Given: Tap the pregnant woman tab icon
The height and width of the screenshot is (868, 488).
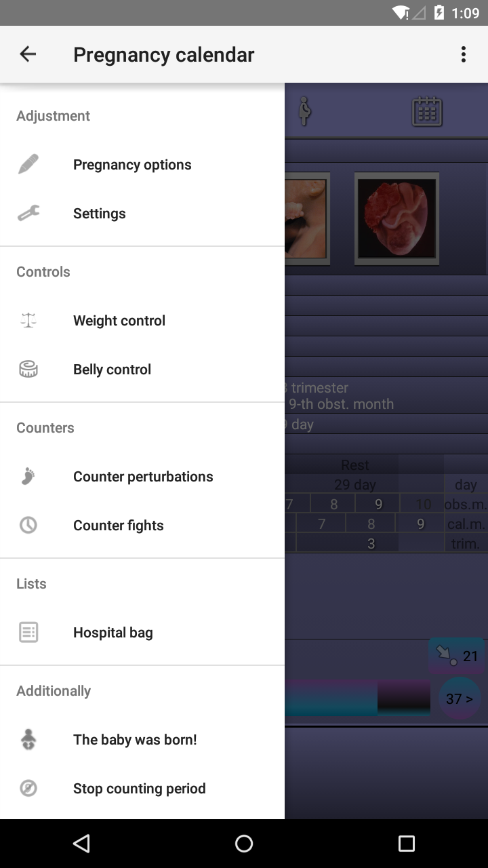Looking at the screenshot, I should [305, 111].
